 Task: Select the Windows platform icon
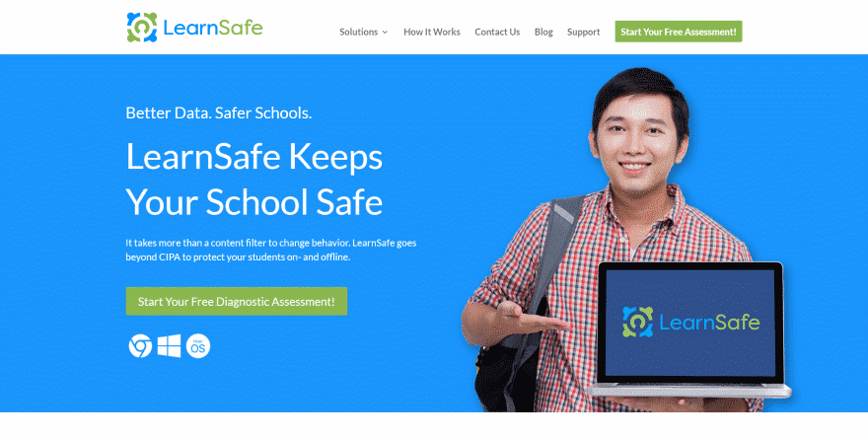click(x=169, y=346)
